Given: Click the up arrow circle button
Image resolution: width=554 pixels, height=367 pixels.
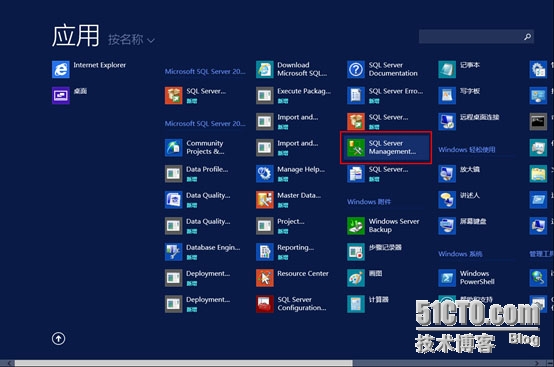Looking at the screenshot, I should 58,338.
